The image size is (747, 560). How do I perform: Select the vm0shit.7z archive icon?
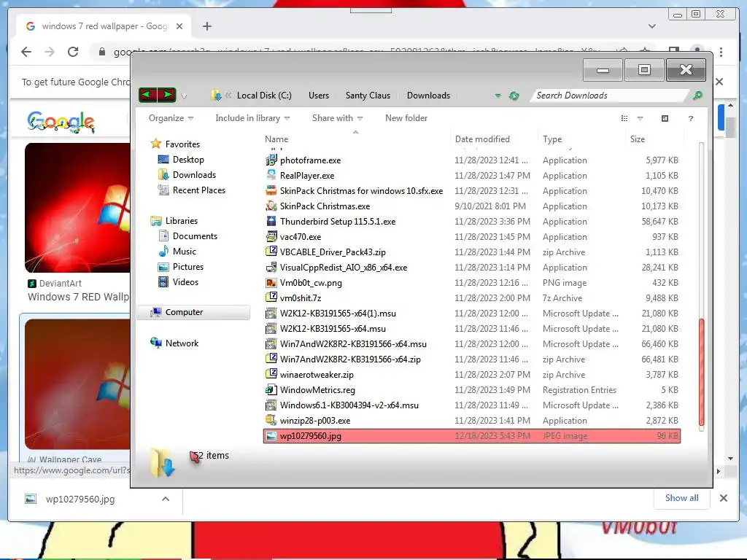pos(271,297)
